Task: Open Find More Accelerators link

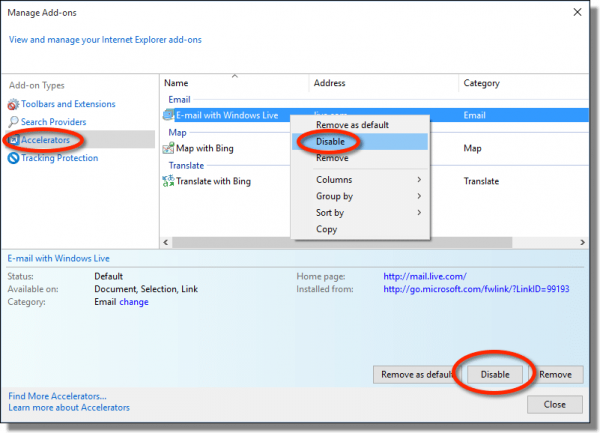Action: click(57, 396)
